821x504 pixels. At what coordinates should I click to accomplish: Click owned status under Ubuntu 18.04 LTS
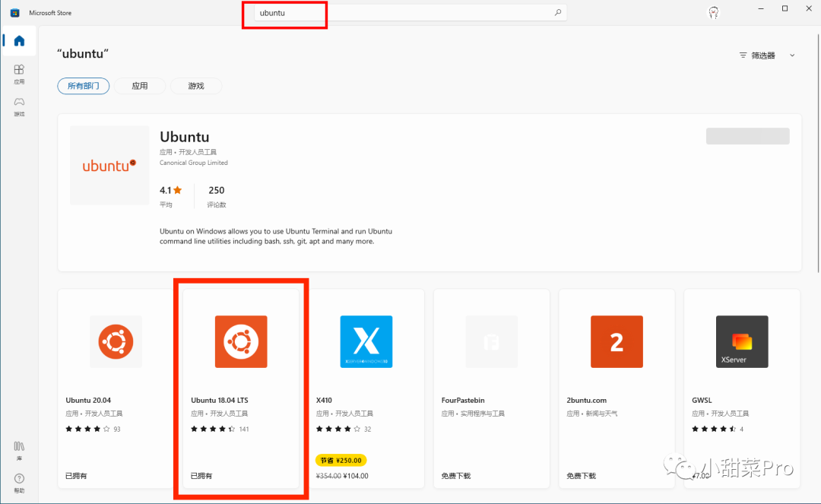201,477
